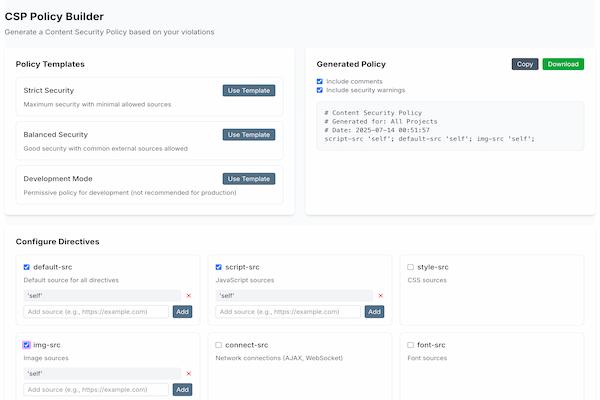
Task: Enable the style-src directive checkbox
Action: tap(411, 267)
